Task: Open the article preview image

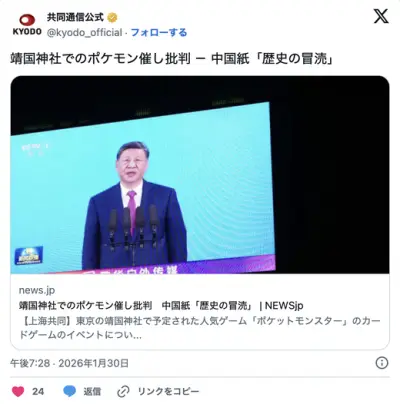Action: click(200, 175)
